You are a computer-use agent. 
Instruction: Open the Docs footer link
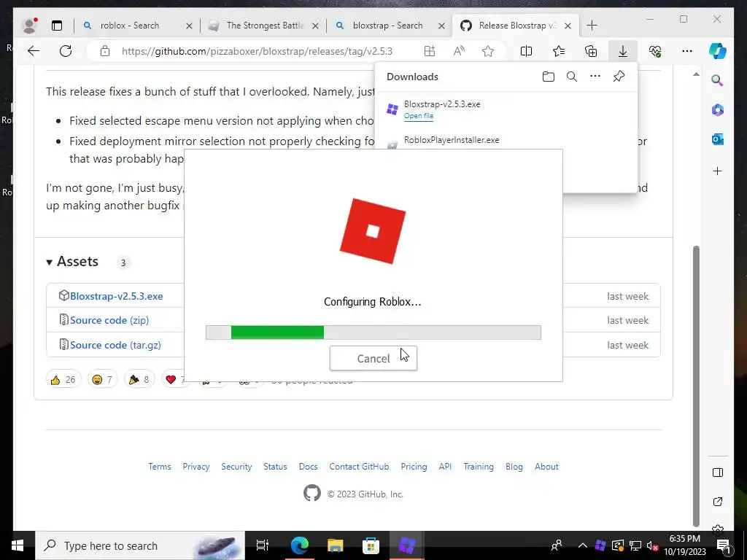[x=309, y=467]
